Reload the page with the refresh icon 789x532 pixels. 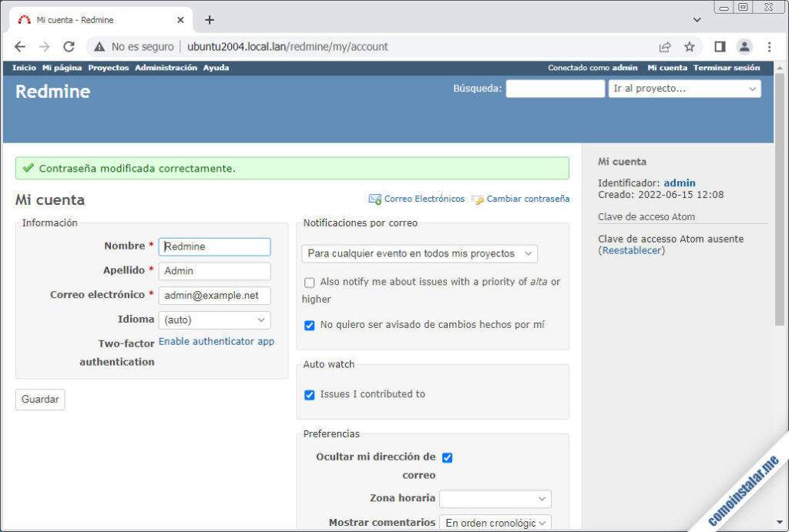click(69, 46)
